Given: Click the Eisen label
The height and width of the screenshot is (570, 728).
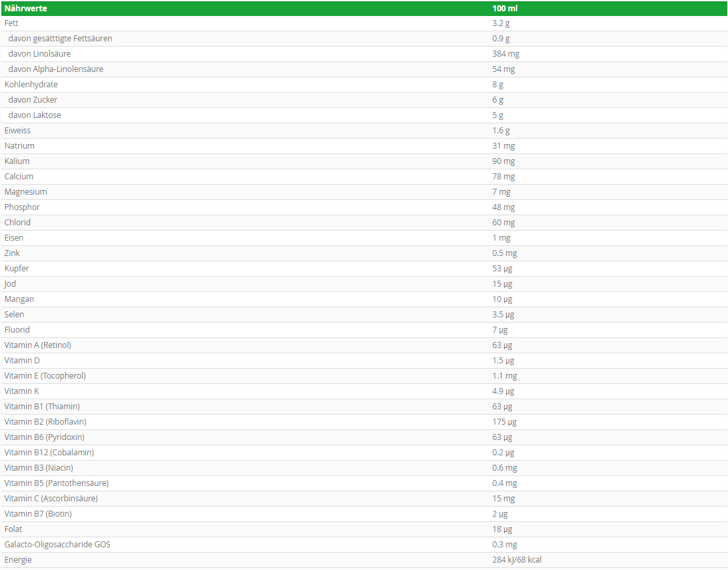Looking at the screenshot, I should [x=14, y=237].
